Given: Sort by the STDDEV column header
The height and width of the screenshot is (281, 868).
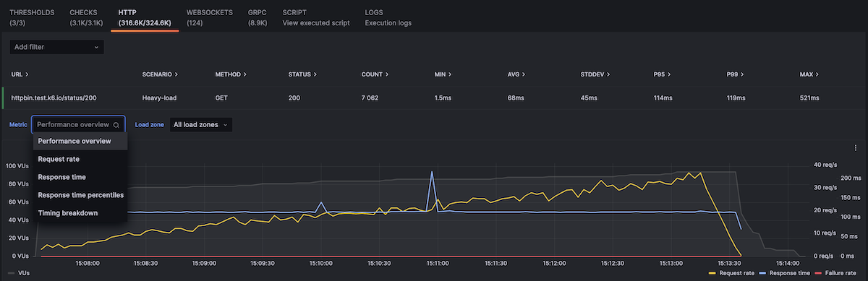Looking at the screenshot, I should (x=596, y=74).
